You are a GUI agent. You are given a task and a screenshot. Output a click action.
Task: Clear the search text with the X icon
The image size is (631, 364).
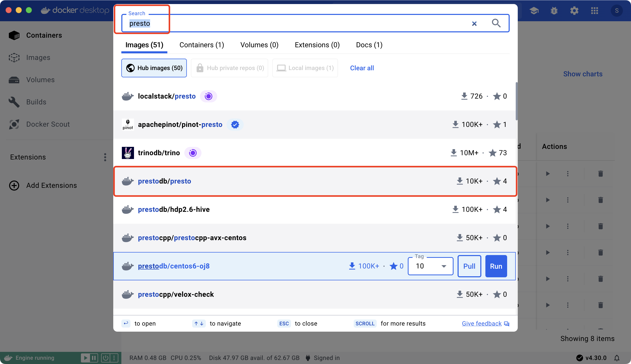474,24
